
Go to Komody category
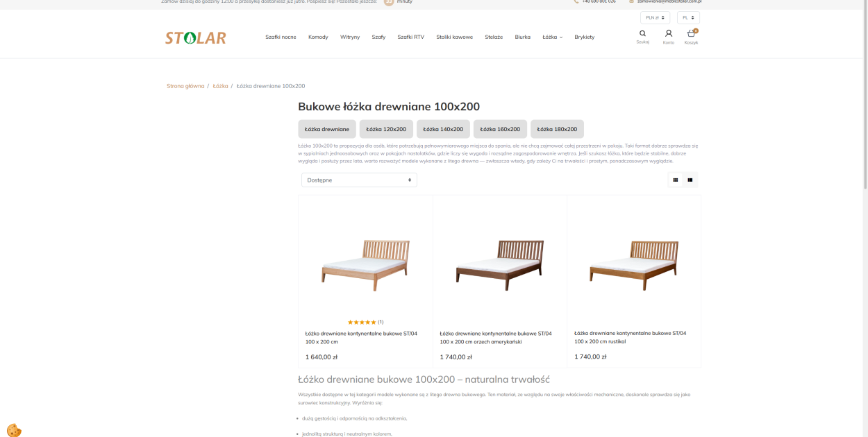tap(318, 37)
